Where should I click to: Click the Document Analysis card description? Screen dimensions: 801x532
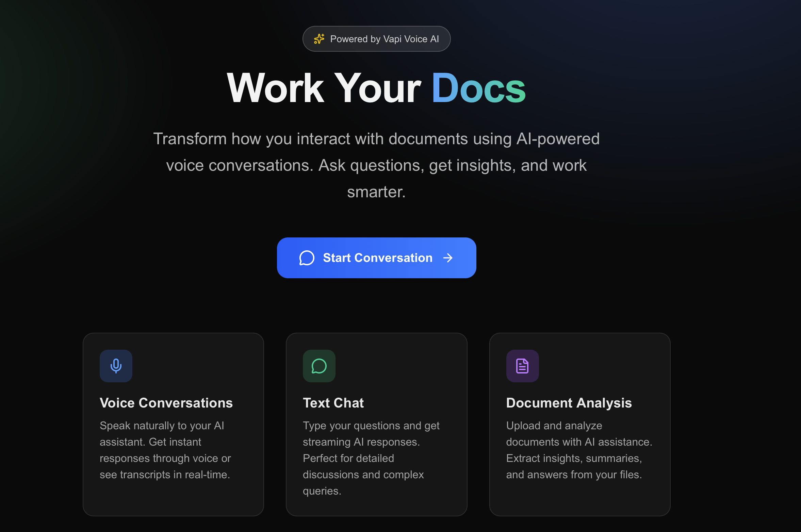tap(578, 450)
